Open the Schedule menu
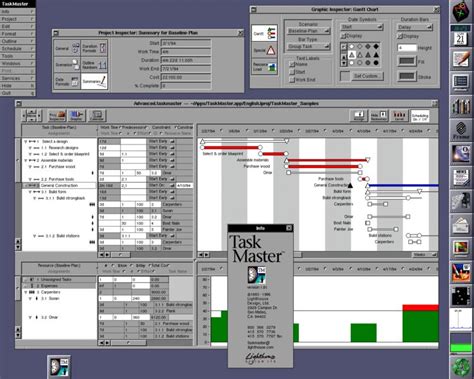474x379 pixels. [18, 49]
